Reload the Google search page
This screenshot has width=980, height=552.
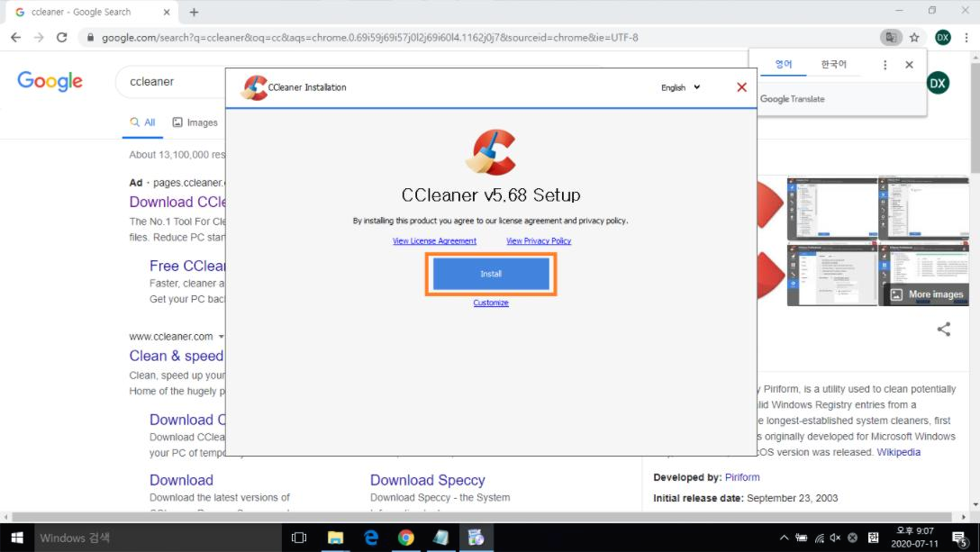(61, 38)
